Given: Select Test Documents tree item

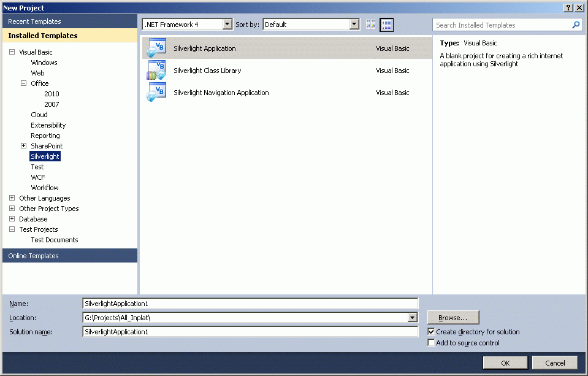Looking at the screenshot, I should [x=55, y=240].
